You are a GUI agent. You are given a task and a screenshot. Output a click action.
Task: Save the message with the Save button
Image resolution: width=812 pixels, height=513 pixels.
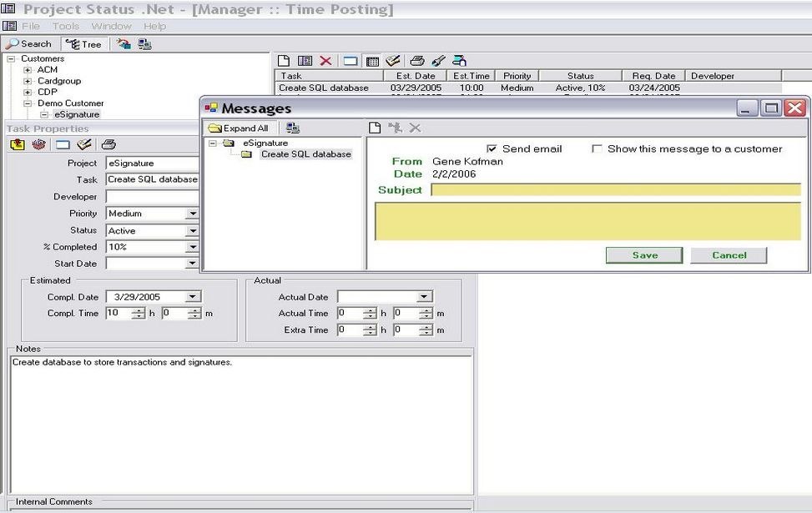(x=643, y=255)
